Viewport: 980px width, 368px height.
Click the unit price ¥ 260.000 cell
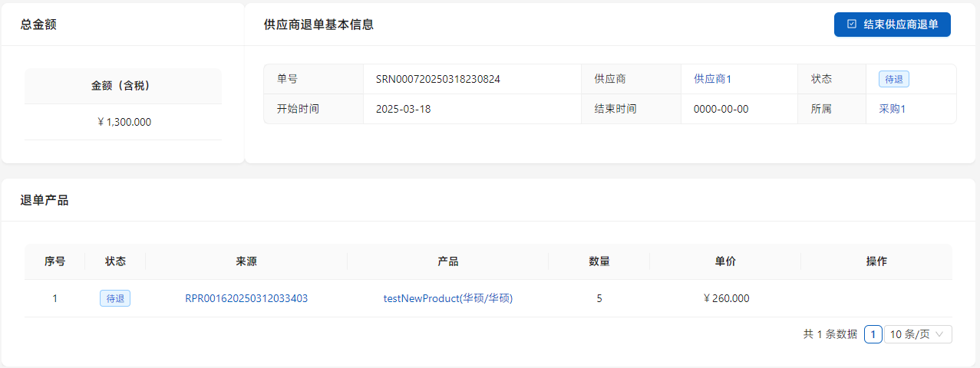click(x=726, y=298)
